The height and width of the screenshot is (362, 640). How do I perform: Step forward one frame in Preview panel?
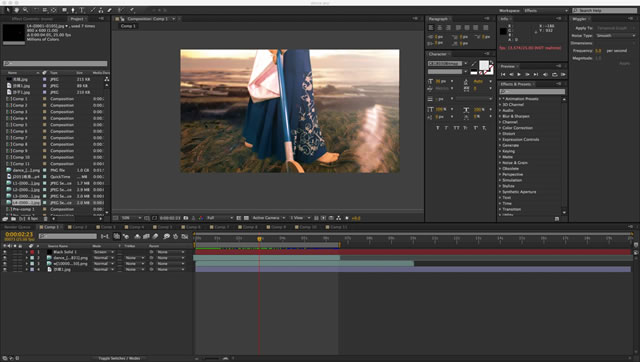point(527,75)
